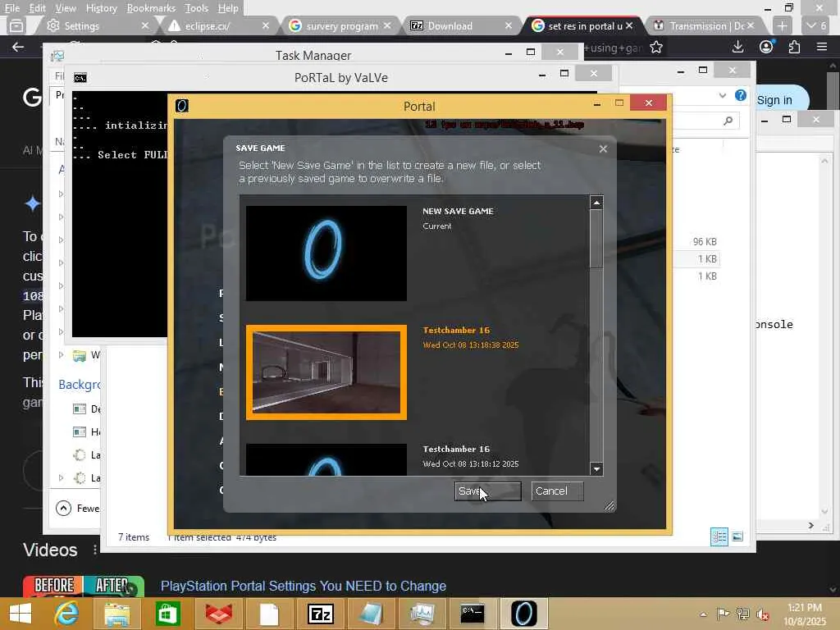Open the Windows Store taskbar icon
The height and width of the screenshot is (630, 840).
[167, 614]
